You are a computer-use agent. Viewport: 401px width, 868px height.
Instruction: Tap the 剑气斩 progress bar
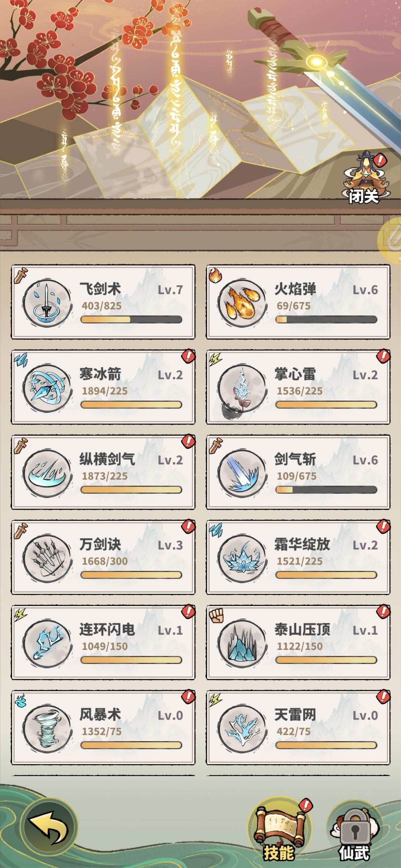tap(326, 490)
